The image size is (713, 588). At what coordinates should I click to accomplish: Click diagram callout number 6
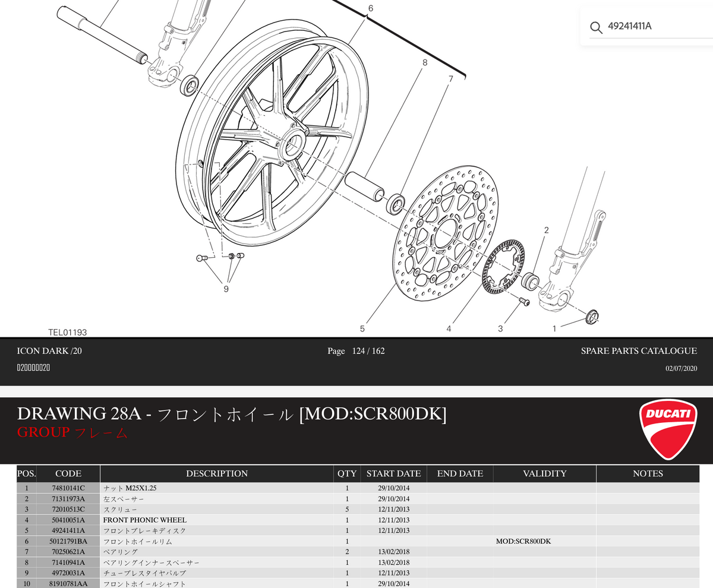point(371,8)
